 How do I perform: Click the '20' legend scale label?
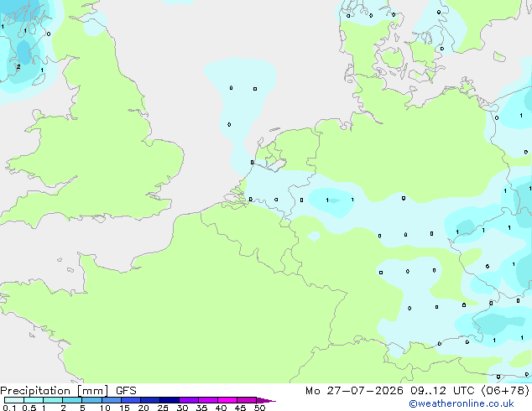(143, 408)
